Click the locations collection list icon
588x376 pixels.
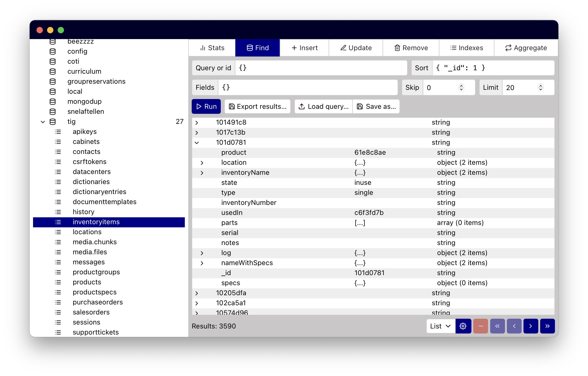click(x=58, y=232)
